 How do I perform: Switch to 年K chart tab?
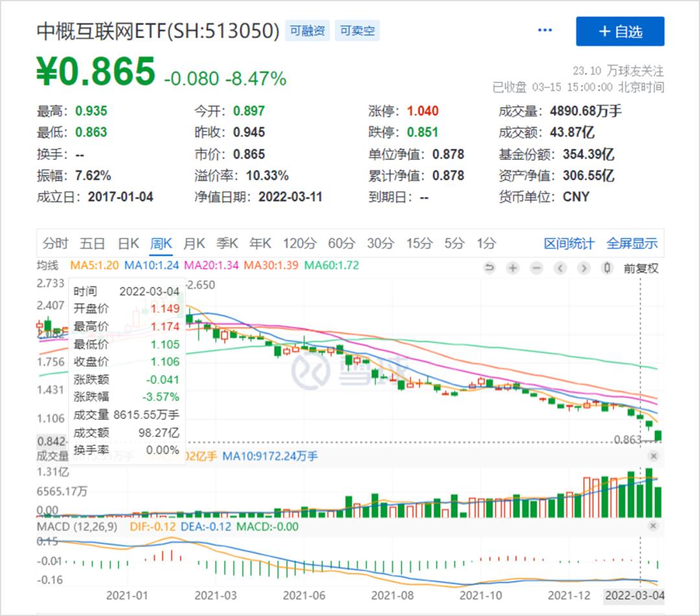point(261,244)
